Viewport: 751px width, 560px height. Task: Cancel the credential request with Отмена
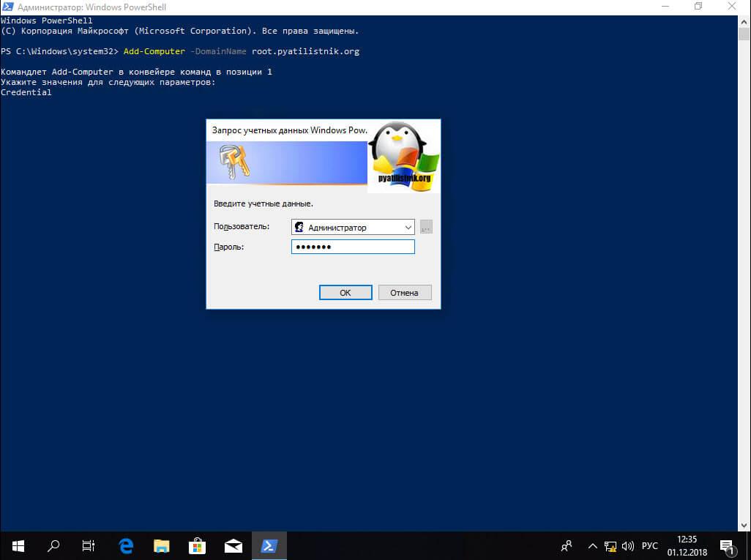coord(405,293)
